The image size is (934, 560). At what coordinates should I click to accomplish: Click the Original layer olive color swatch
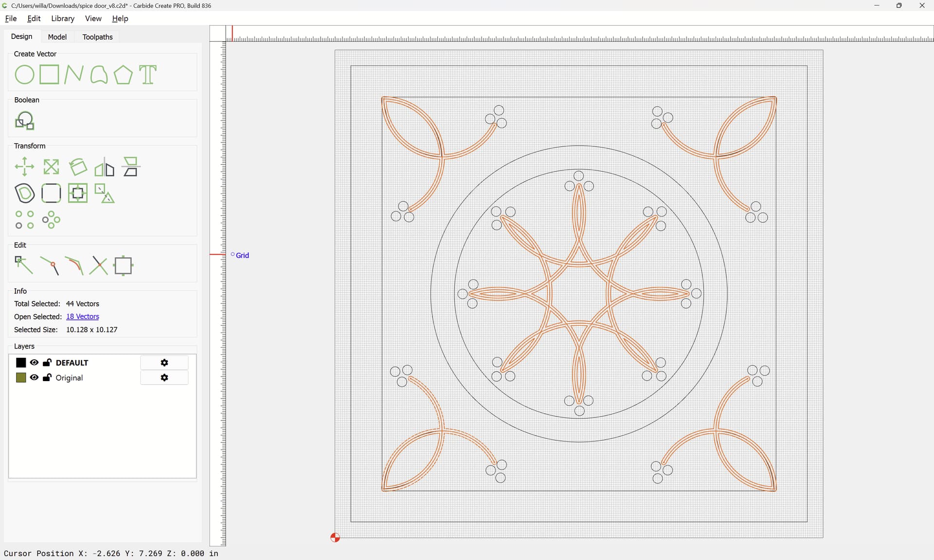(21, 378)
